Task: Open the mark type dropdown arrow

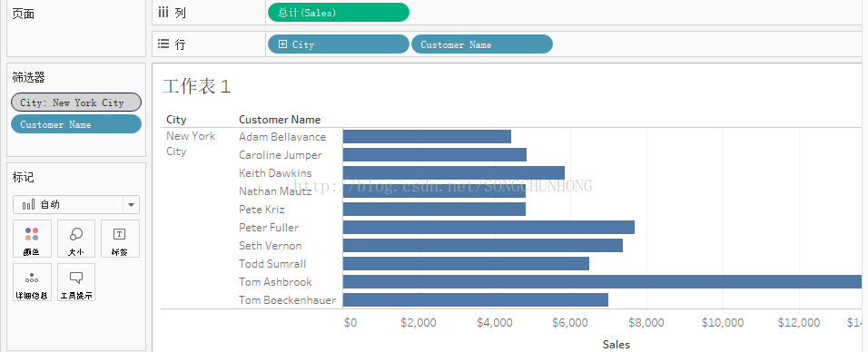Action: (x=131, y=205)
